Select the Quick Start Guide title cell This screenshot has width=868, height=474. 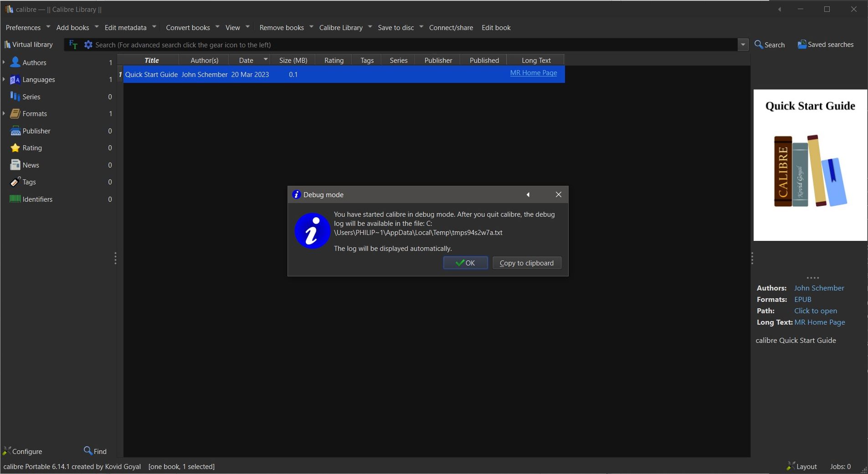[151, 75]
